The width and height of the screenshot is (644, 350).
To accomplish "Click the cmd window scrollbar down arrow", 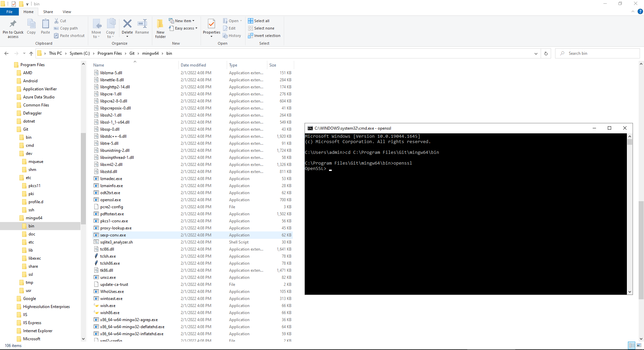I will pos(630,292).
